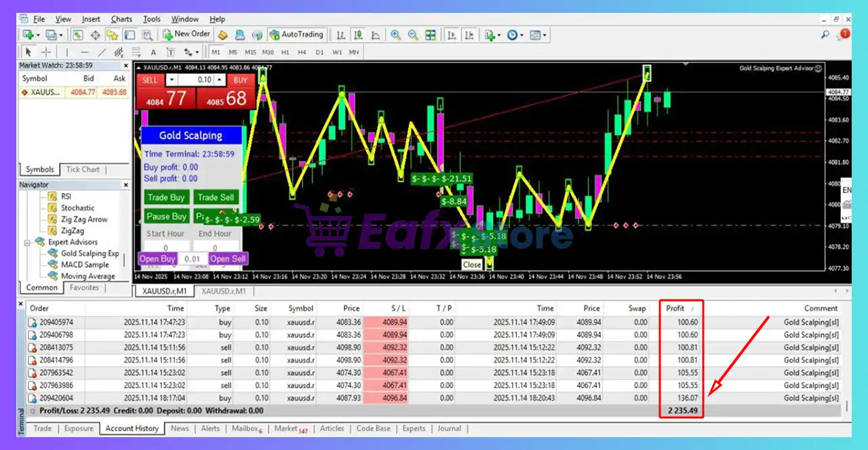Click the Zoom In chart icon

point(396,35)
